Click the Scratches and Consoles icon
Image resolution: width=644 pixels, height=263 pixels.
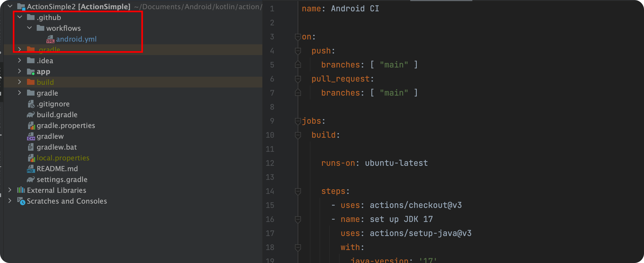click(21, 201)
